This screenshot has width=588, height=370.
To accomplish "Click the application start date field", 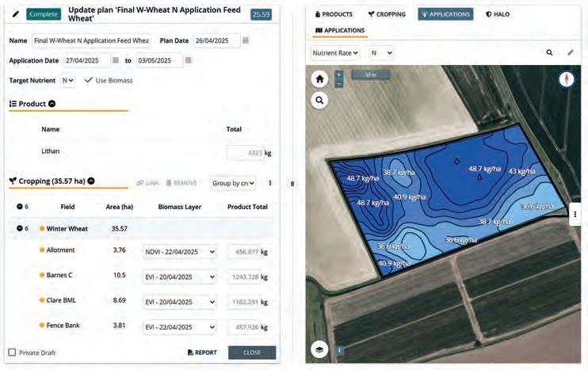I will point(87,60).
